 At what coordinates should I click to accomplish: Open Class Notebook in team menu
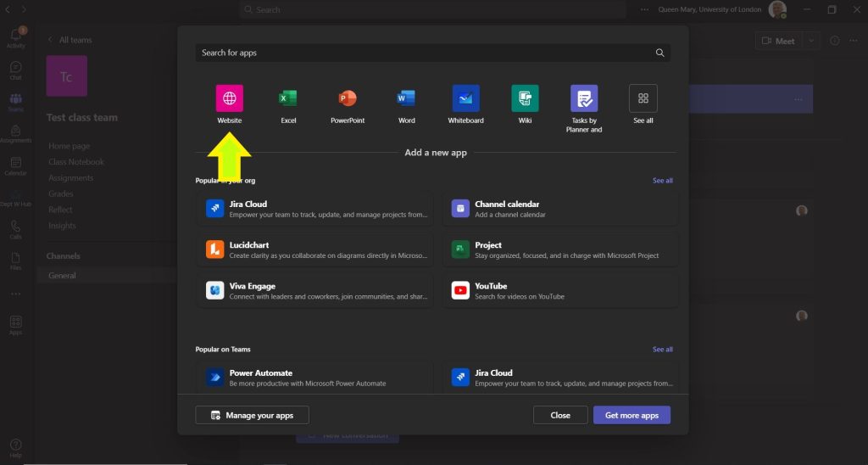tap(76, 162)
